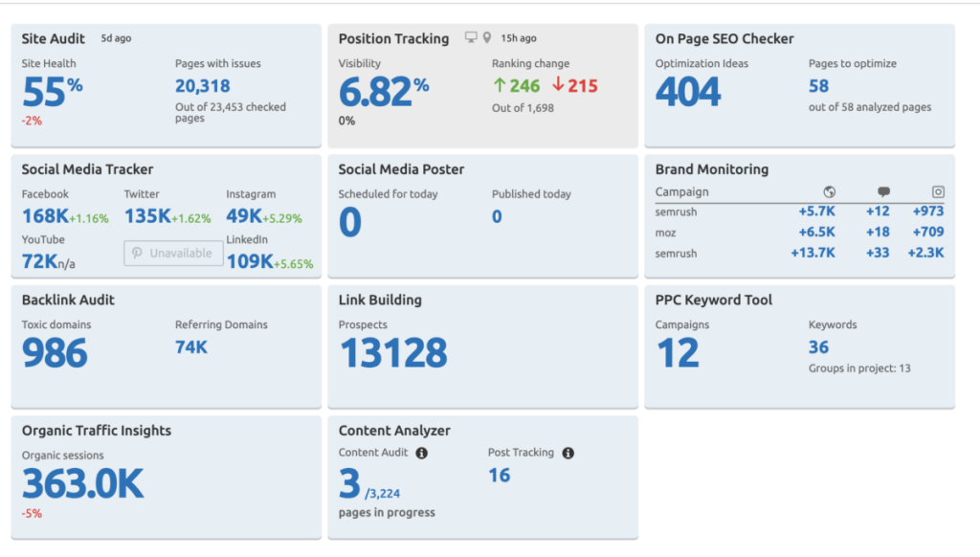Click the 13128 Link Building prospects number

click(x=393, y=354)
